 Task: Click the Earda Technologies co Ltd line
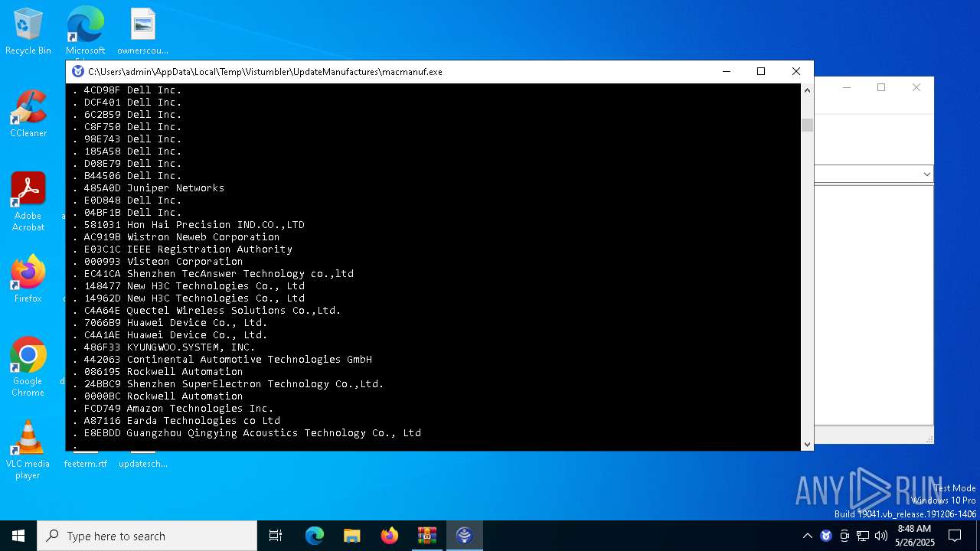176,421
